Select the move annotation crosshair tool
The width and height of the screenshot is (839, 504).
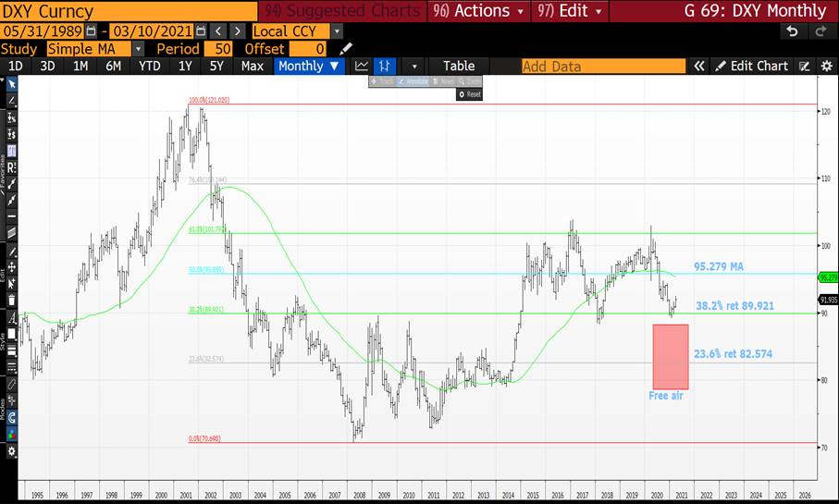(x=11, y=267)
